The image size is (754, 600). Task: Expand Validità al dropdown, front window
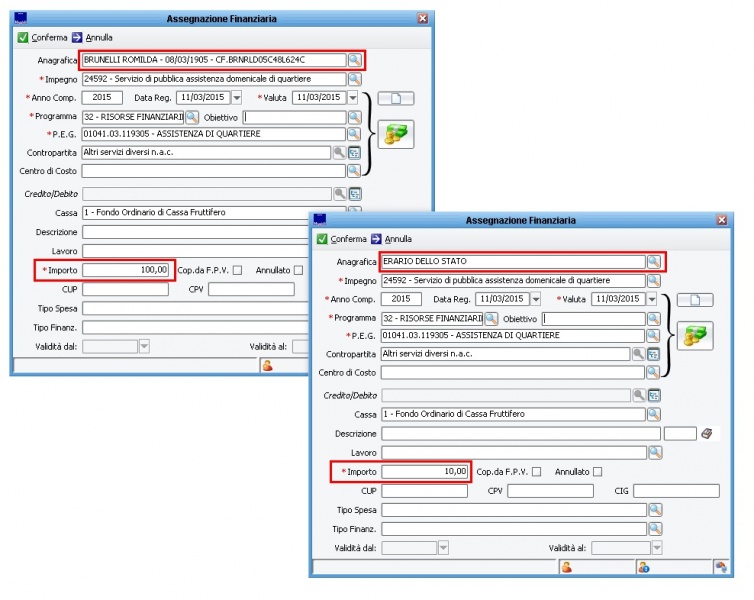(x=657, y=548)
